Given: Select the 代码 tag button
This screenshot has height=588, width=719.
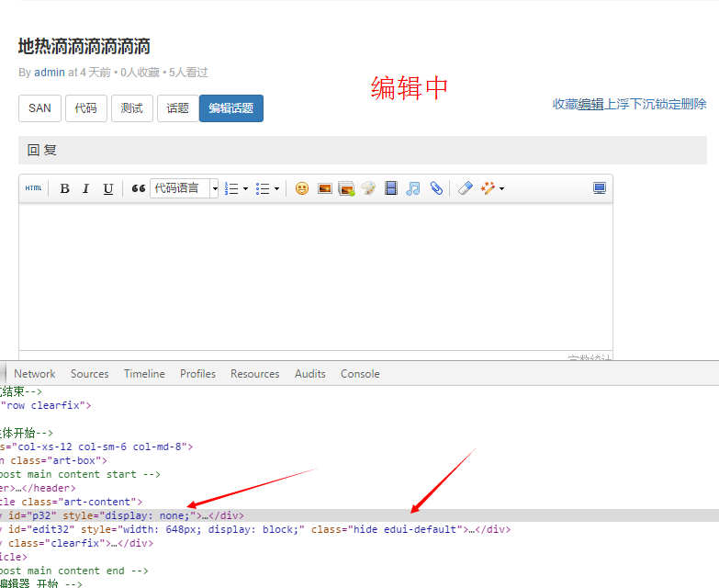Looking at the screenshot, I should [85, 108].
